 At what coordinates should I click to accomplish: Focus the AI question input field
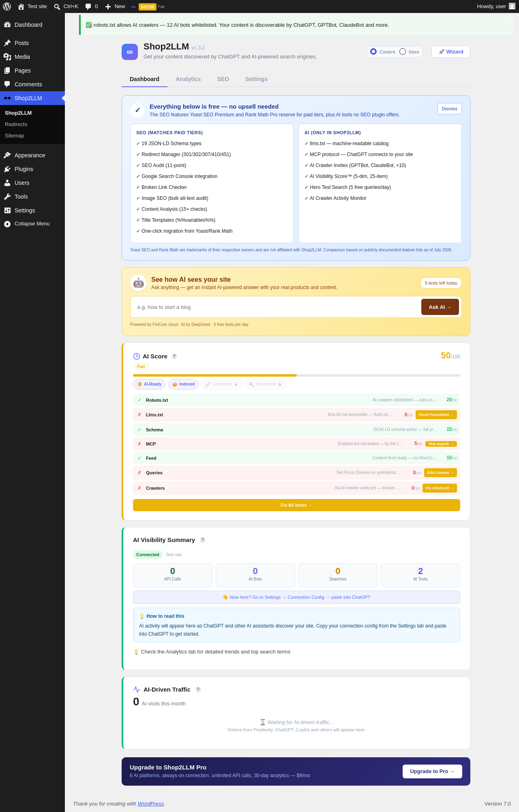coord(276,307)
